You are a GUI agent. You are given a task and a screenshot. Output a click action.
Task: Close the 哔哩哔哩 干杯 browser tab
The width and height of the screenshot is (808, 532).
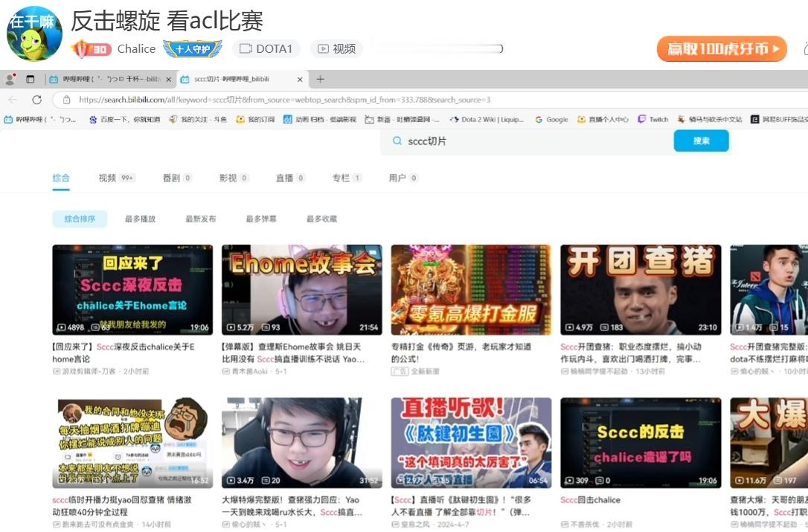point(168,80)
